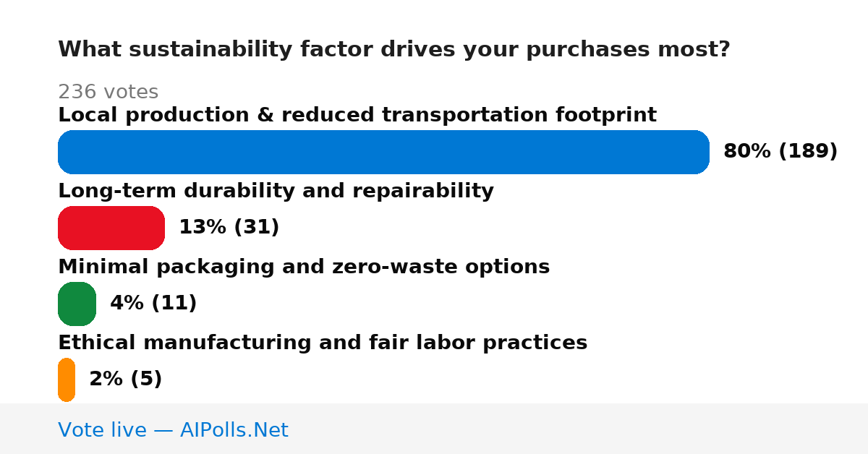
Task: Click the poll question heading
Action: [x=394, y=50]
